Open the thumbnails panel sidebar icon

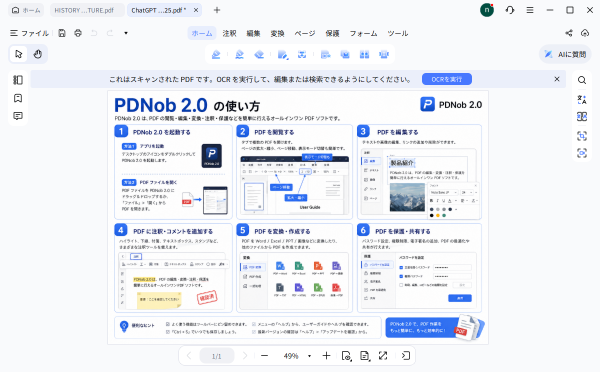[x=18, y=80]
